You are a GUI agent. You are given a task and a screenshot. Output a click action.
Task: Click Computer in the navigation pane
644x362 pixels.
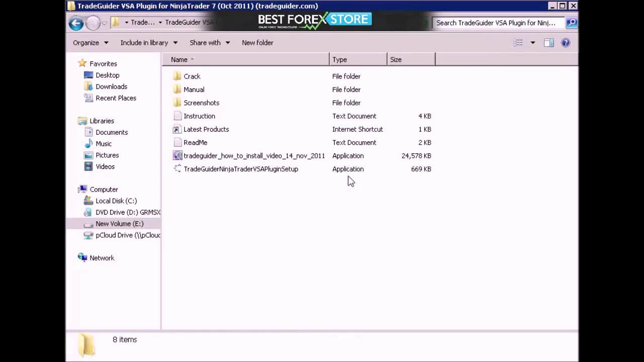tap(104, 190)
